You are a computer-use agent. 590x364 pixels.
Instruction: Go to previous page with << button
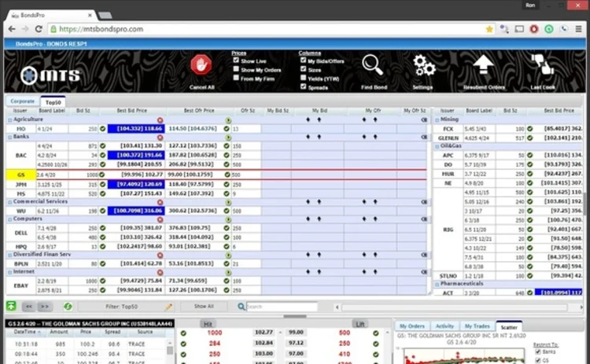[x=28, y=307]
